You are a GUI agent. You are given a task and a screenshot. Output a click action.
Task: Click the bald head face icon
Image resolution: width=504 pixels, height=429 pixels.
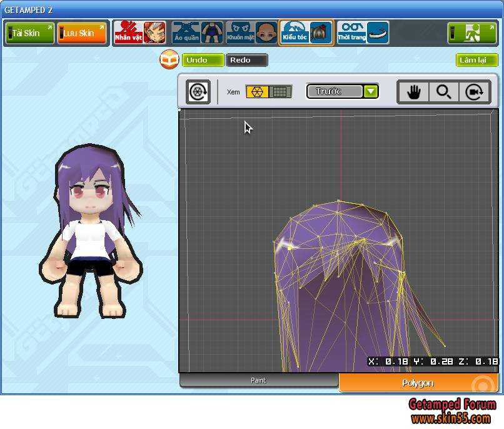266,32
